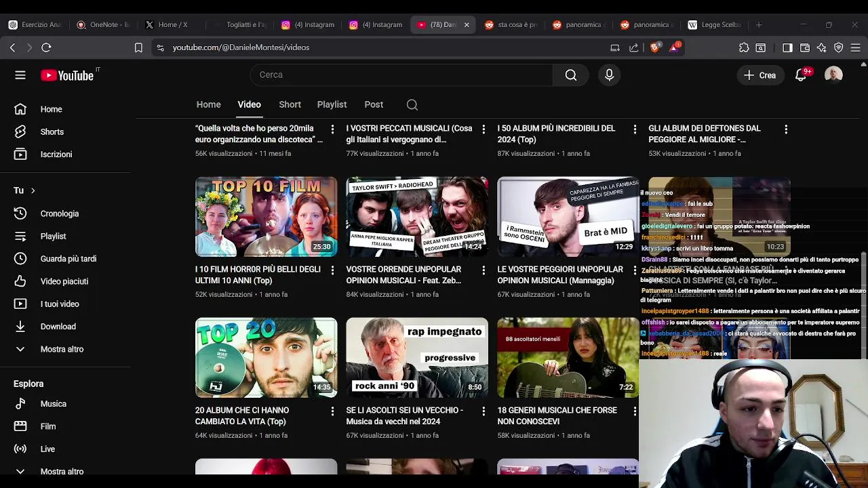Open browser extensions puzzle icon
Screen dimensions: 868x488
[x=744, y=47]
